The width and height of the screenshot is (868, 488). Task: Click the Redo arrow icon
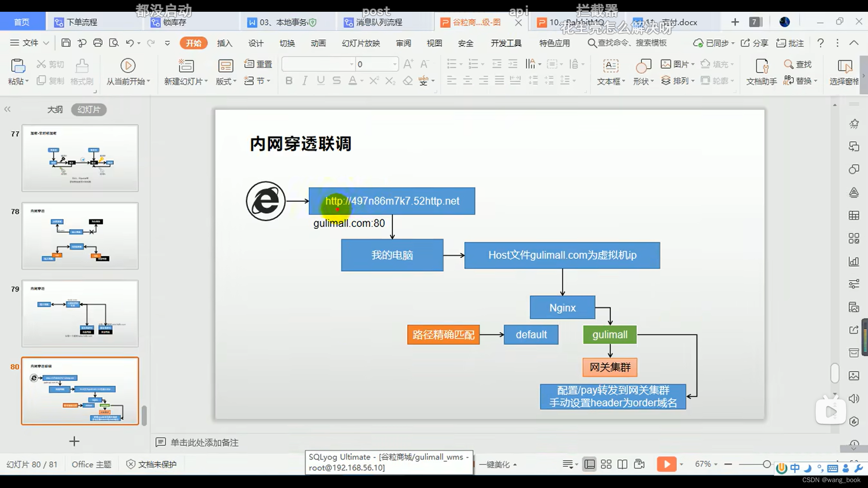151,43
